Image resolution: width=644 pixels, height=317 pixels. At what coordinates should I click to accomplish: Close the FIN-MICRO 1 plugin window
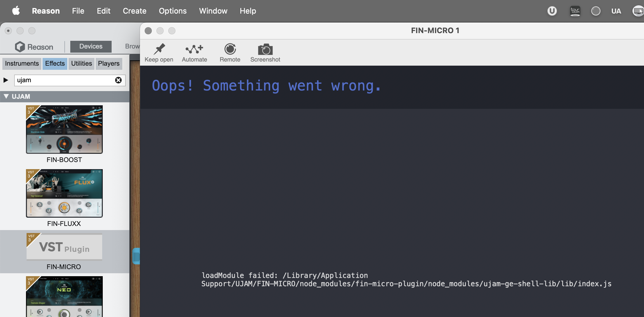(148, 31)
